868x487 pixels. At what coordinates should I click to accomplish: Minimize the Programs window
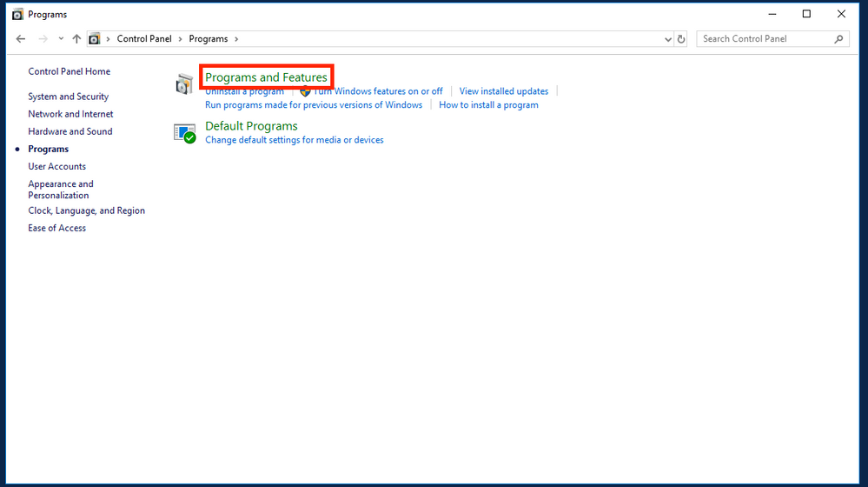(772, 14)
